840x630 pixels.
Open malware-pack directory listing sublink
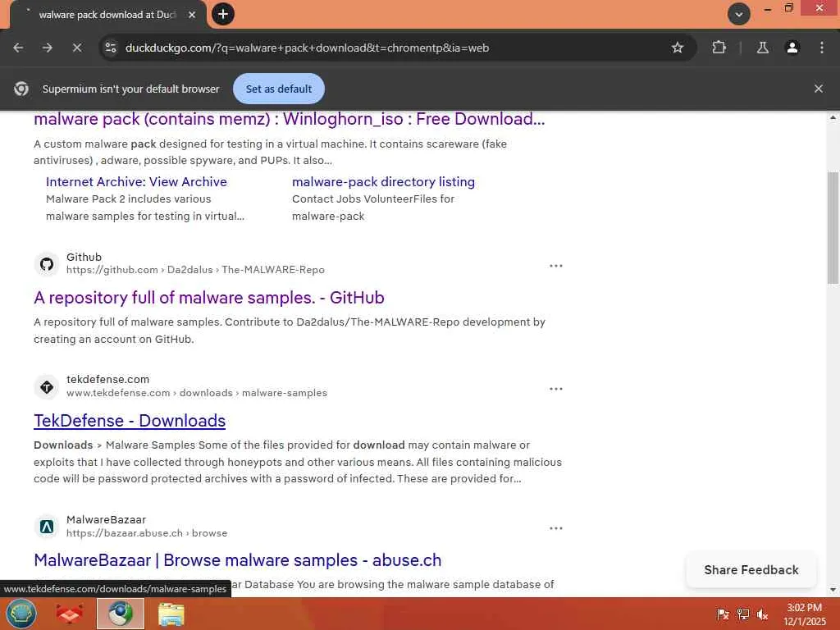pos(383,181)
